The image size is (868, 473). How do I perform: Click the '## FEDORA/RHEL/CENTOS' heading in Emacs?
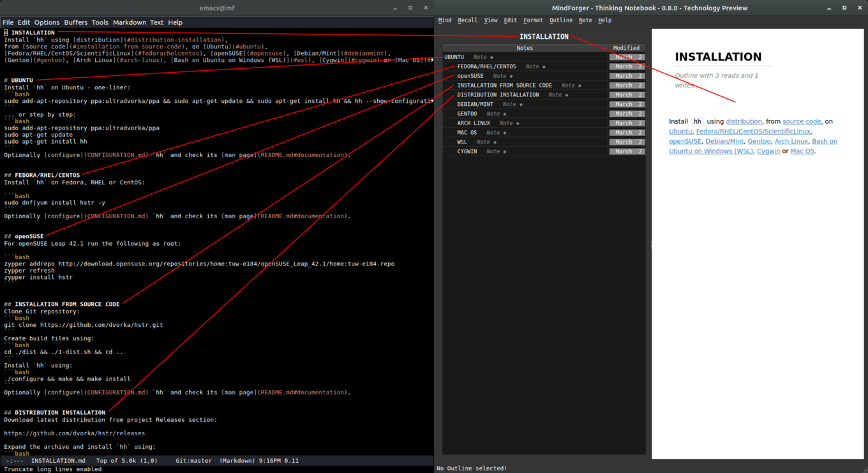click(42, 175)
